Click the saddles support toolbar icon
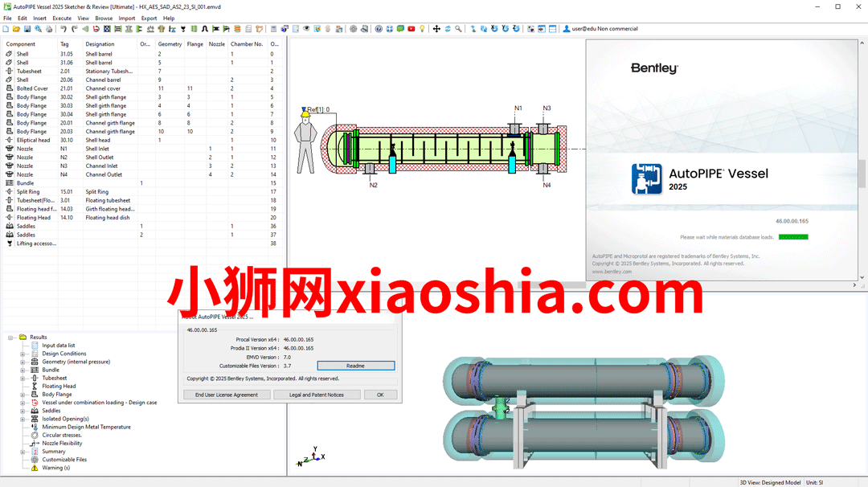The height and width of the screenshot is (487, 868). coord(150,29)
